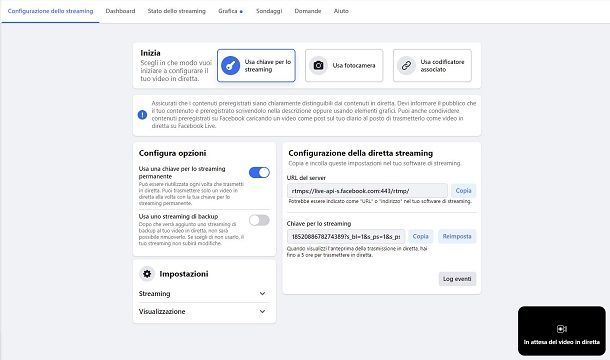Enable the permanent streaming key toggle
Image resolution: width=610 pixels, height=360 pixels.
click(x=259, y=172)
